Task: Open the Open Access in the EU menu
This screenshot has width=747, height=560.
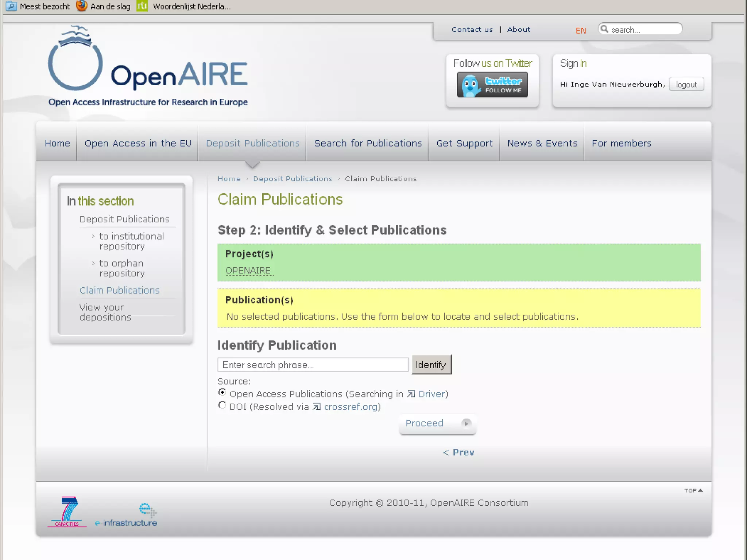Action: 138,143
